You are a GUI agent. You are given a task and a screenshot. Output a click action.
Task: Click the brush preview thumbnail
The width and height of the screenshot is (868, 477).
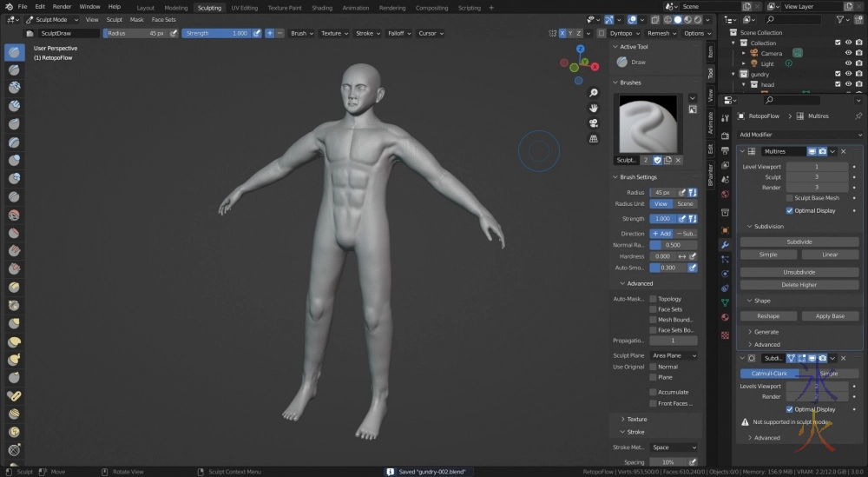(648, 123)
